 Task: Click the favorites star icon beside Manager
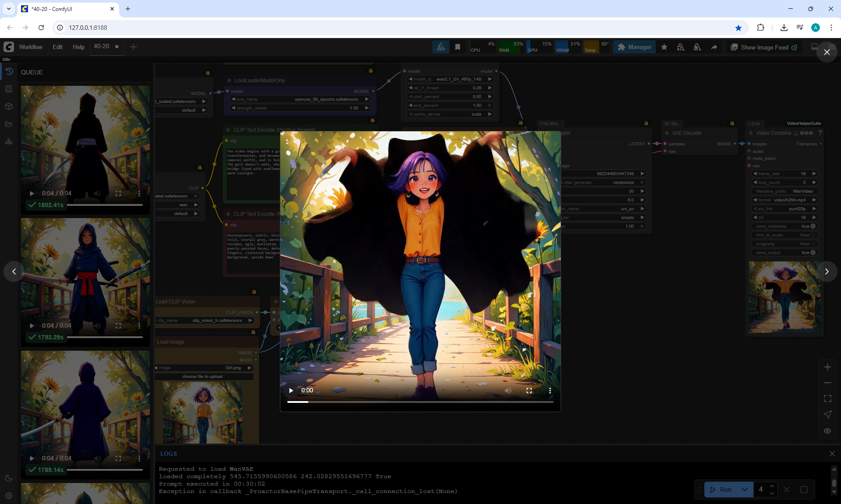tap(664, 47)
